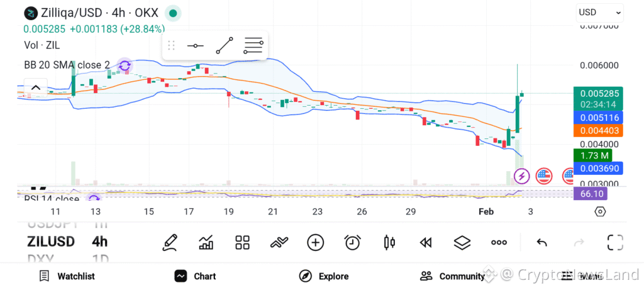Click the orange basis value 0.004403
644x290 pixels.
click(599, 131)
